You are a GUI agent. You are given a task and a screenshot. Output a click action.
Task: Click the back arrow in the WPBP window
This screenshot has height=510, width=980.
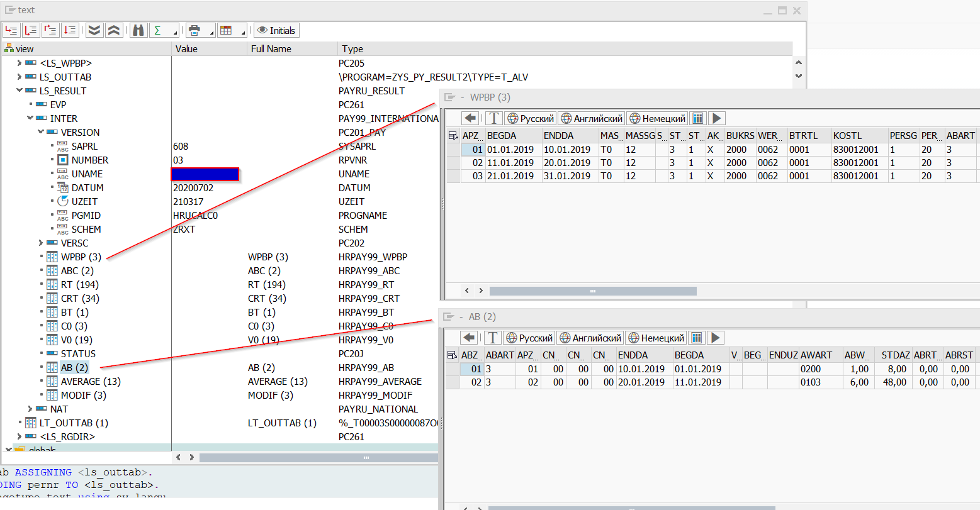point(470,118)
